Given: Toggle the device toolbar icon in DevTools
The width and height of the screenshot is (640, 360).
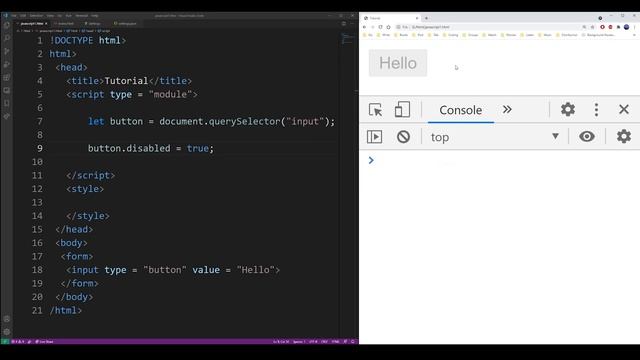Looking at the screenshot, I should 402,110.
